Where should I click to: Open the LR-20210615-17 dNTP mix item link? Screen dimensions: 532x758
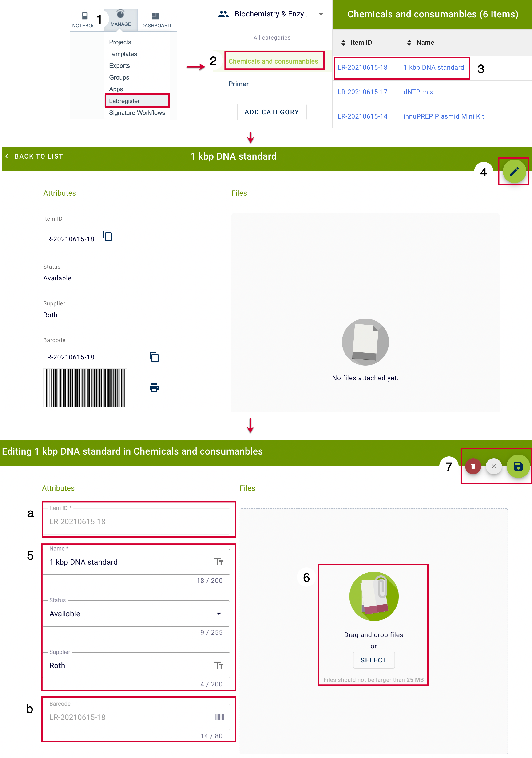[362, 92]
